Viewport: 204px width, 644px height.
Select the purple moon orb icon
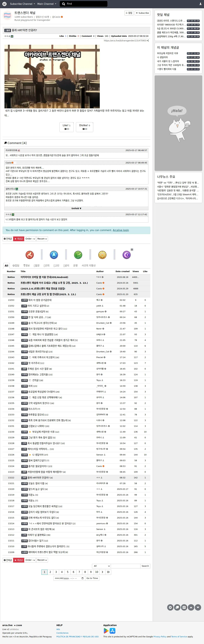click(127, 255)
